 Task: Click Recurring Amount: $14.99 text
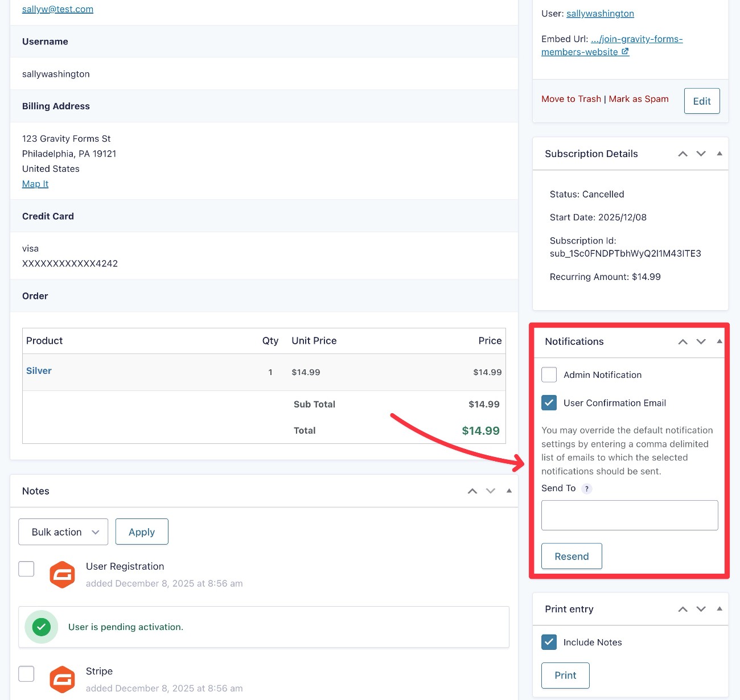coord(605,277)
